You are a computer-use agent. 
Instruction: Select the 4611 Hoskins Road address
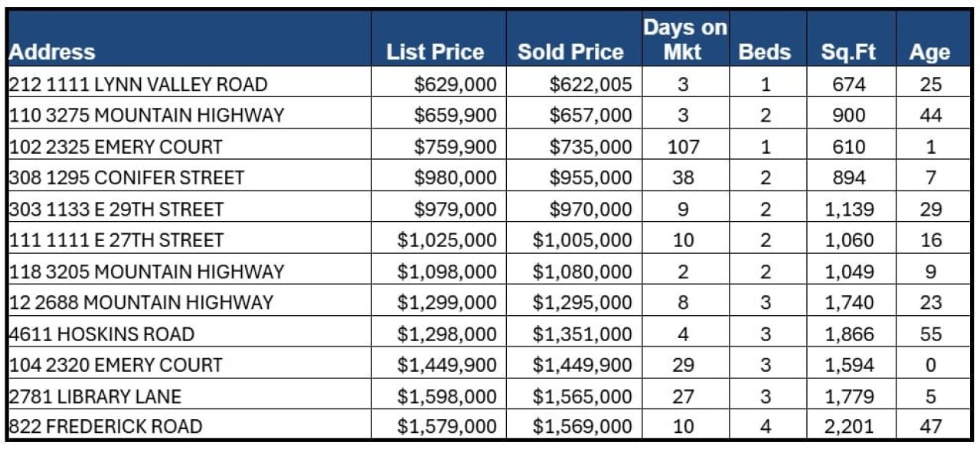click(x=101, y=334)
